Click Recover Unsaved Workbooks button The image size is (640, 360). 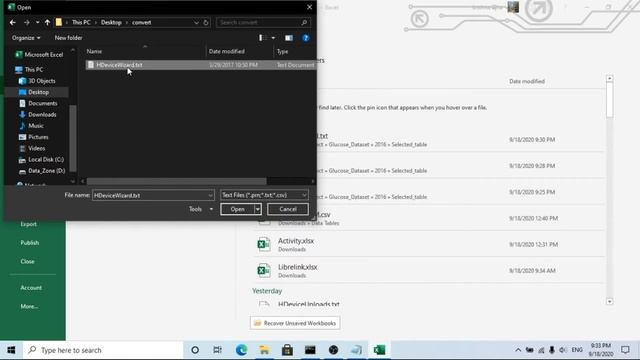(295, 323)
